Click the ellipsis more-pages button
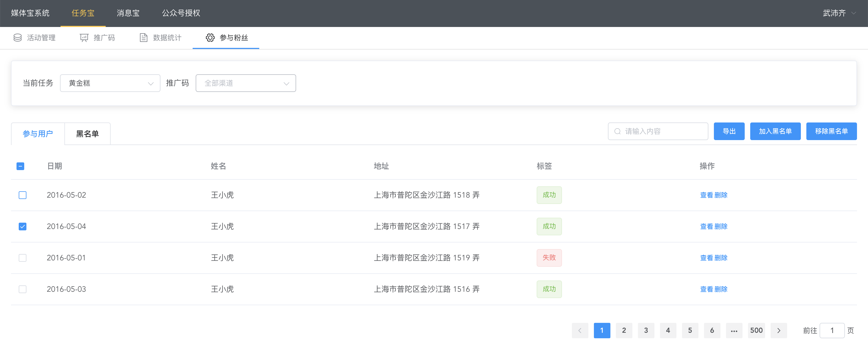The image size is (868, 360). click(734, 330)
